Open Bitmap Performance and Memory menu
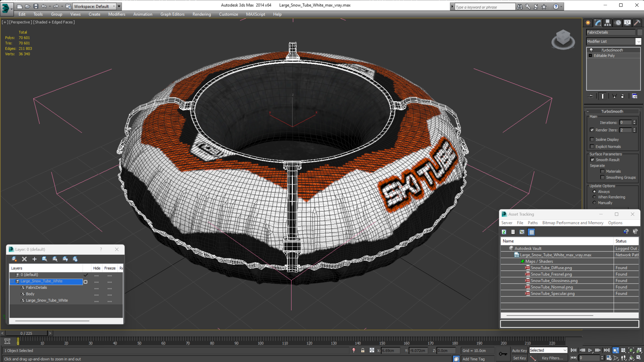 coord(573,223)
